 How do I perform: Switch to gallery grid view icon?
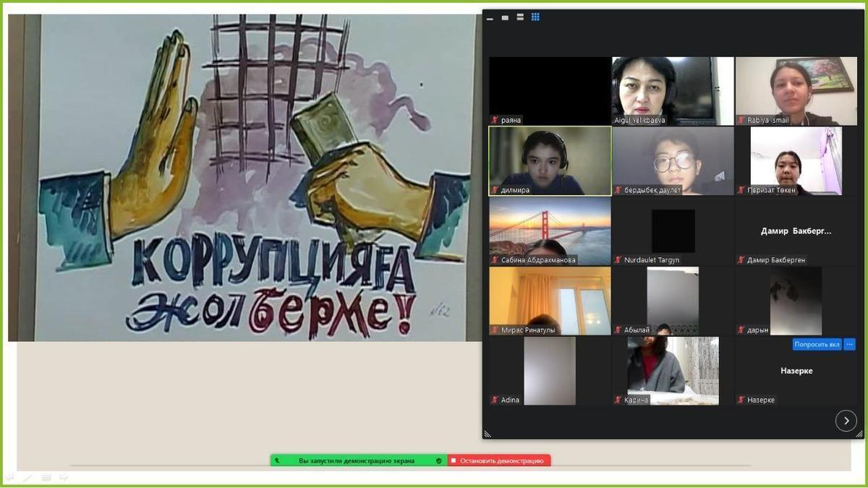click(535, 17)
